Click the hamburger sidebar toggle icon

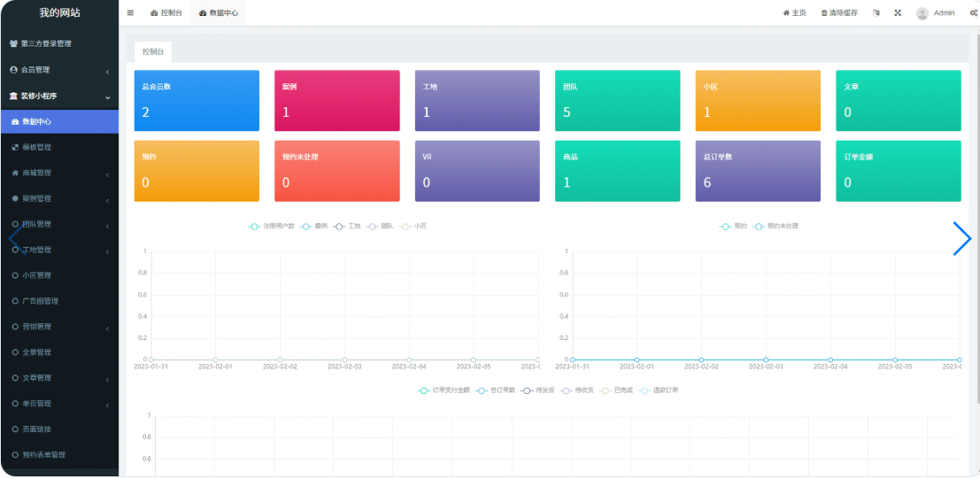tap(130, 13)
